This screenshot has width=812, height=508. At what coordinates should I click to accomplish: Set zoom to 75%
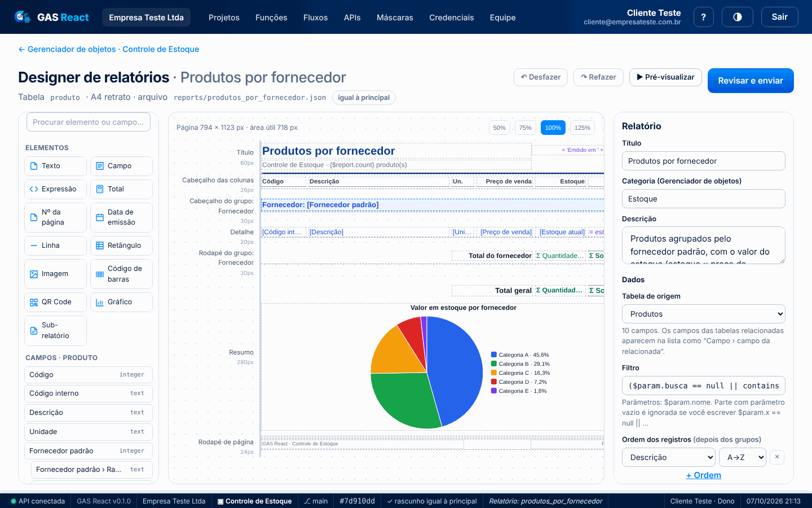tap(525, 128)
